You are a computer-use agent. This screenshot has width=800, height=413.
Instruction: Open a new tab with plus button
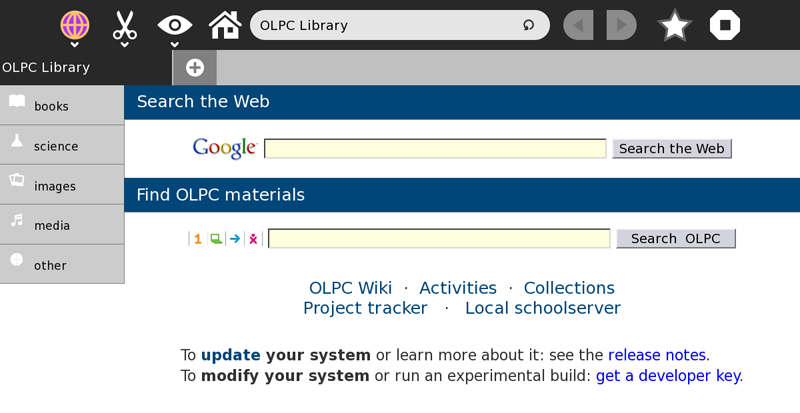click(194, 68)
